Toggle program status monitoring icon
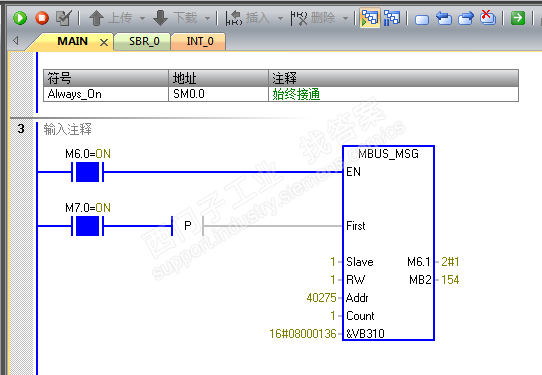The height and width of the screenshot is (375, 542). tap(370, 18)
